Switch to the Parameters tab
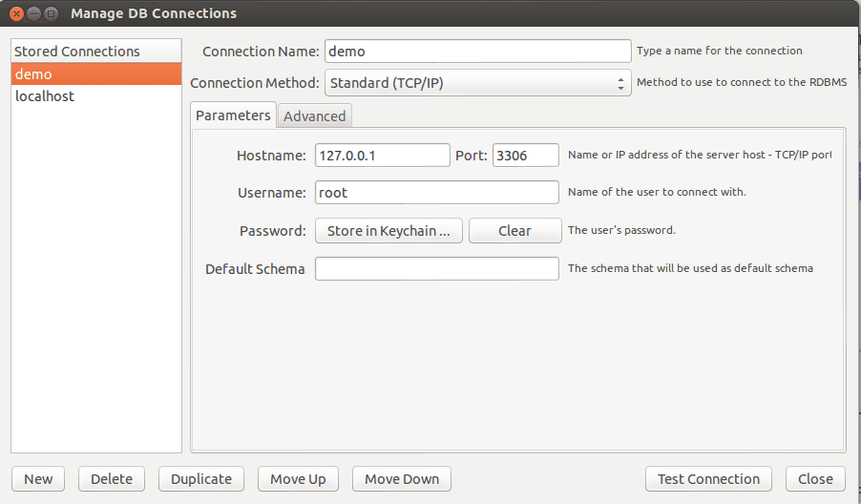Screen dimensions: 861x504 tap(233, 115)
